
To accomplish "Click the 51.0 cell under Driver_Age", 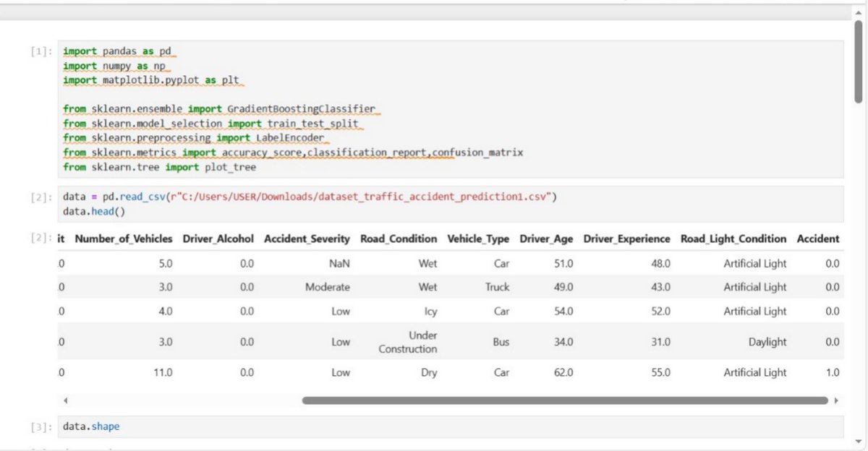I will pos(563,264).
